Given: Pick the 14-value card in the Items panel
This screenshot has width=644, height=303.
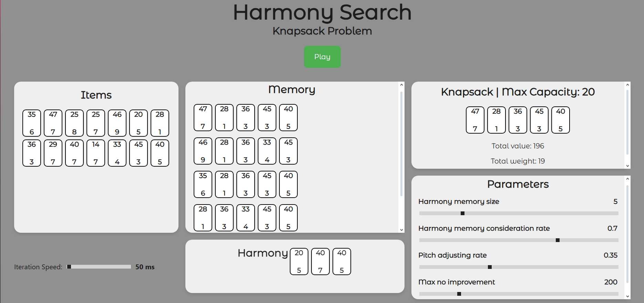Looking at the screenshot, I should [x=96, y=153].
